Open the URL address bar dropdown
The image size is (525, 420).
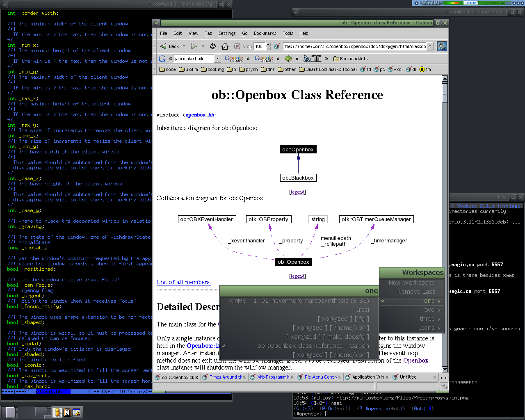click(430, 46)
